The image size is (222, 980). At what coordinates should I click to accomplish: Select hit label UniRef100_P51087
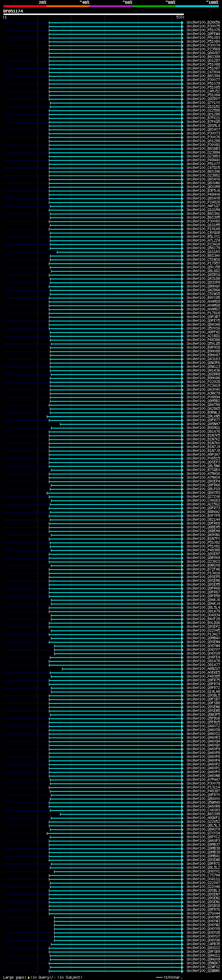click(203, 68)
